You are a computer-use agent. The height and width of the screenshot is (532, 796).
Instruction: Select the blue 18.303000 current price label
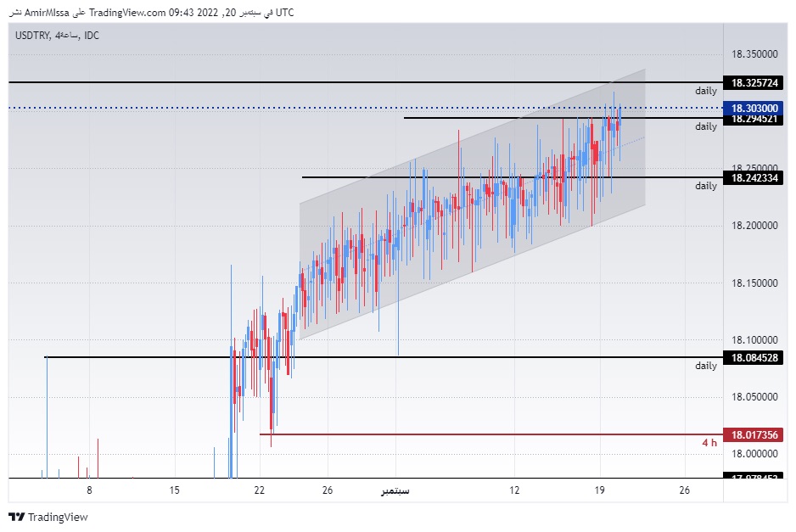click(756, 109)
